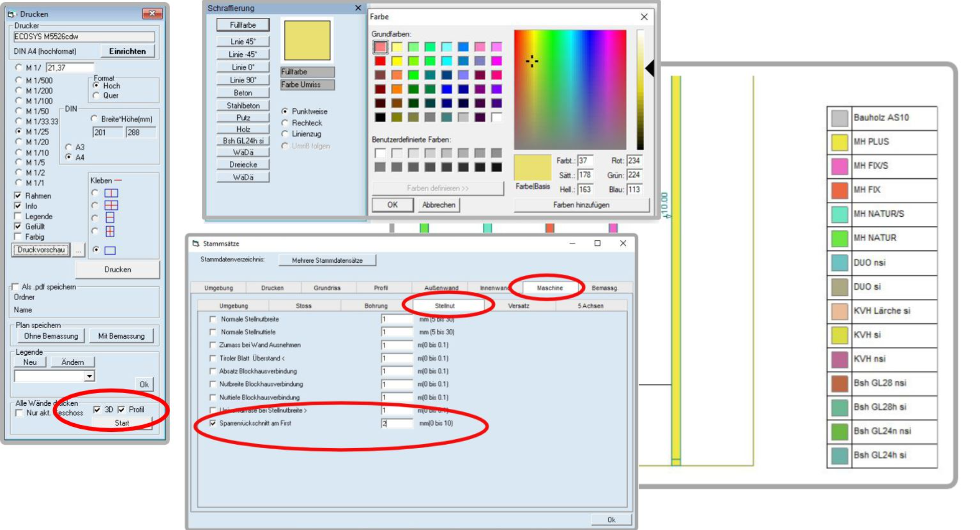Viewport: 980px width, 530px height.
Task: Click the Farbe Umriss button
Action: coord(308,85)
